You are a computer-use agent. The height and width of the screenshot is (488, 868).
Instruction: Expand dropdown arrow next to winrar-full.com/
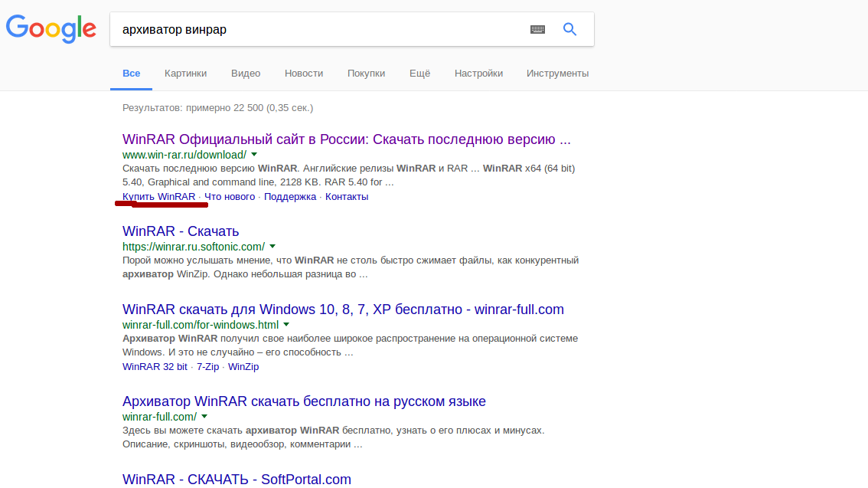pyautogui.click(x=204, y=417)
